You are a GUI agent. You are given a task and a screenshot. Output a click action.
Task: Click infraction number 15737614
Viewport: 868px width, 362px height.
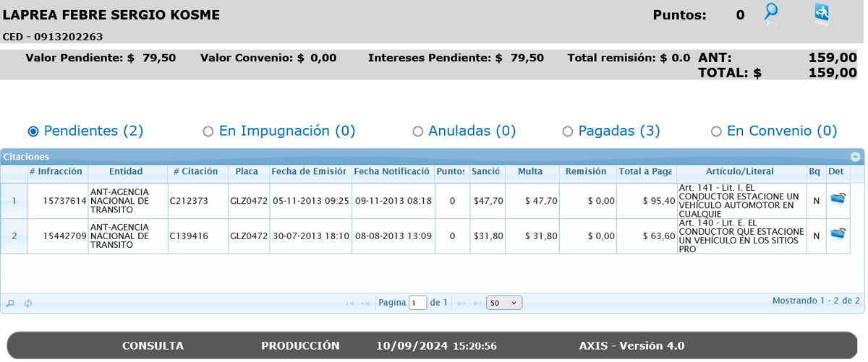(64, 201)
